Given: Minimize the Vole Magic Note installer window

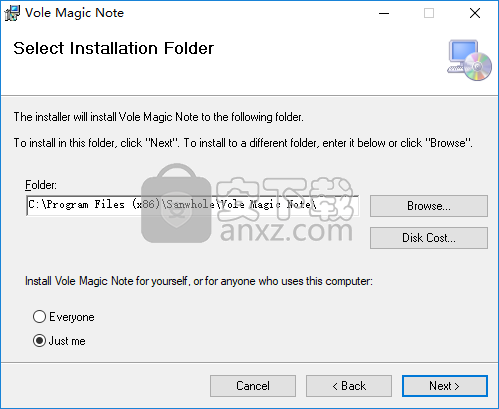Looking at the screenshot, I should (x=384, y=13).
